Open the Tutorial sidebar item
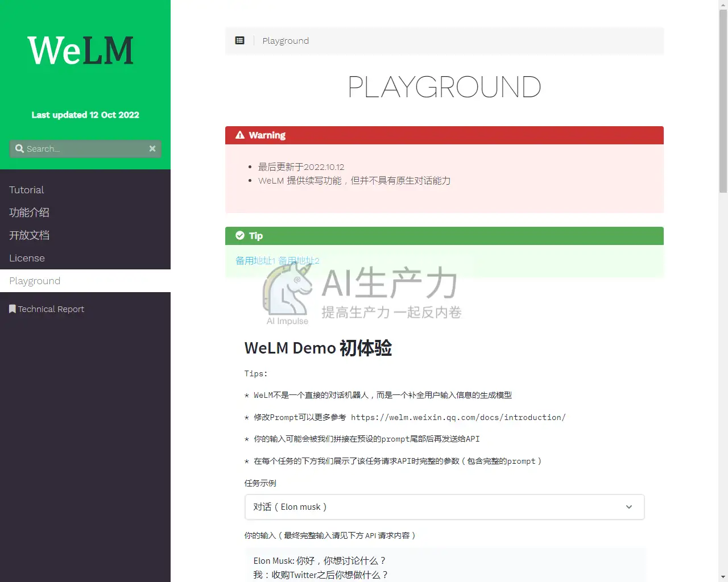728x582 pixels. pos(85,190)
